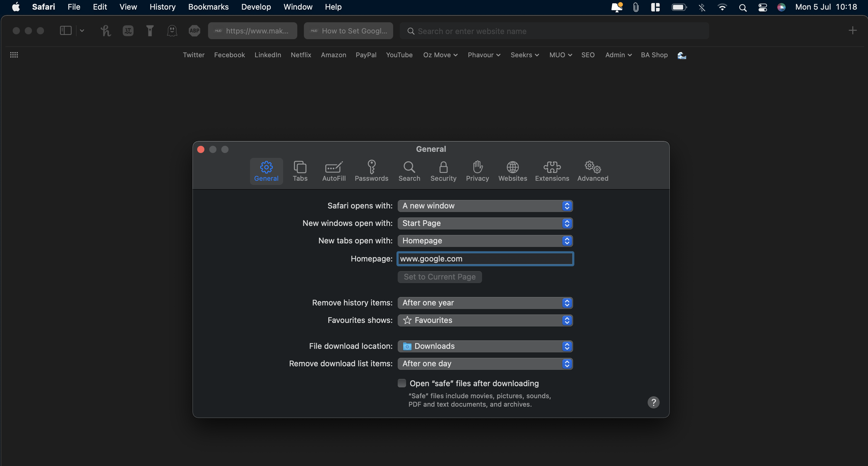Open the Passwords preferences panel
Viewport: 868px width, 466px height.
[371, 170]
